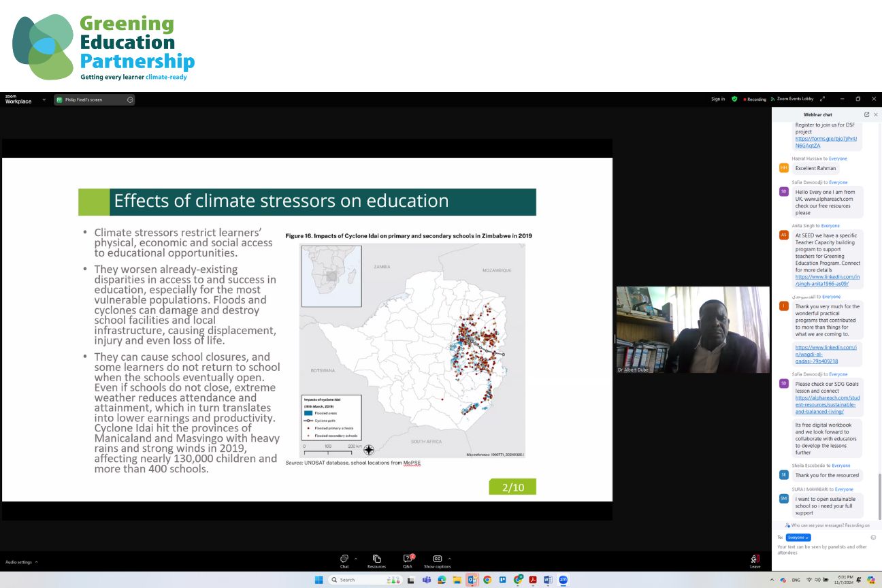Open the alphareach.com student resources link

point(825,405)
